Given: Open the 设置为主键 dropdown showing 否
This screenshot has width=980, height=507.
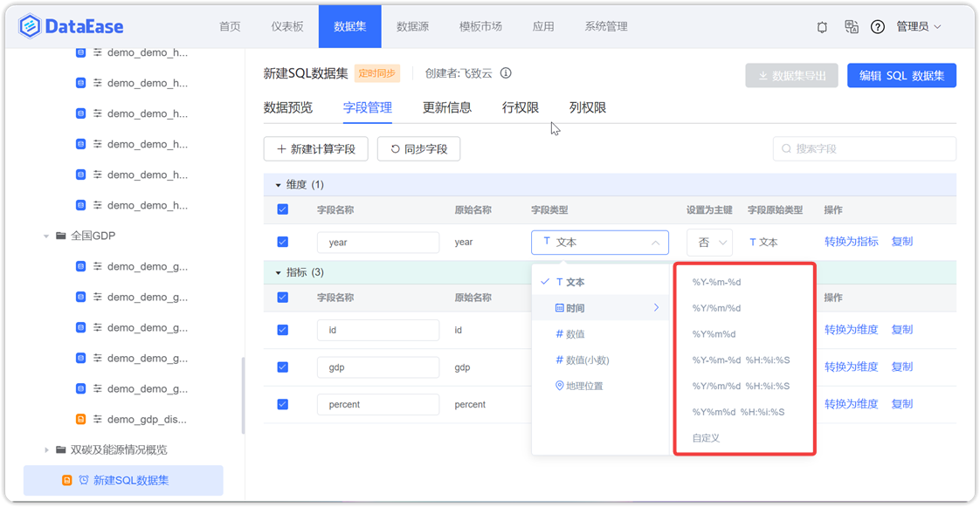Looking at the screenshot, I should coord(709,243).
